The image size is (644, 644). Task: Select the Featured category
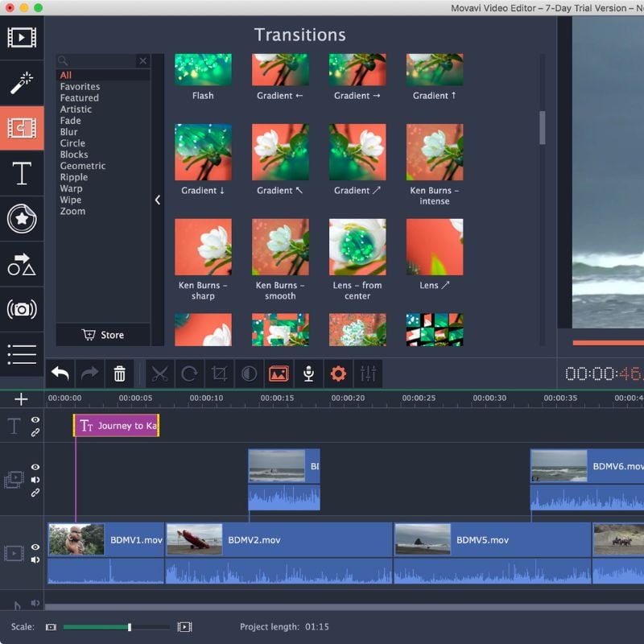pyautogui.click(x=79, y=97)
